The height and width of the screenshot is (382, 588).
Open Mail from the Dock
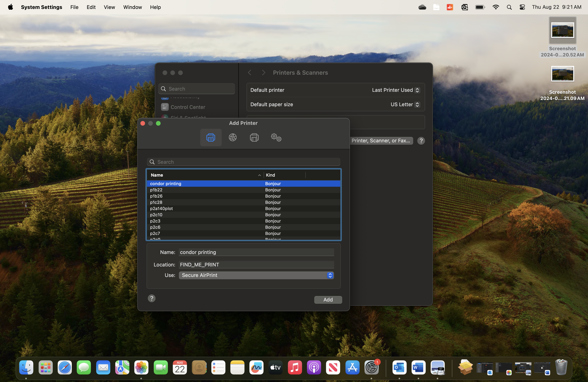coord(103,367)
